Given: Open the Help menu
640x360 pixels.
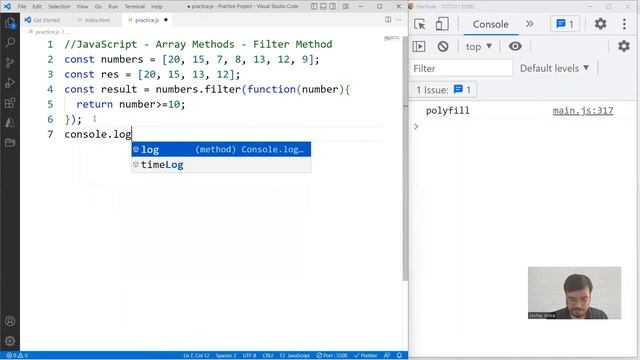Looking at the screenshot, I should (157, 7).
